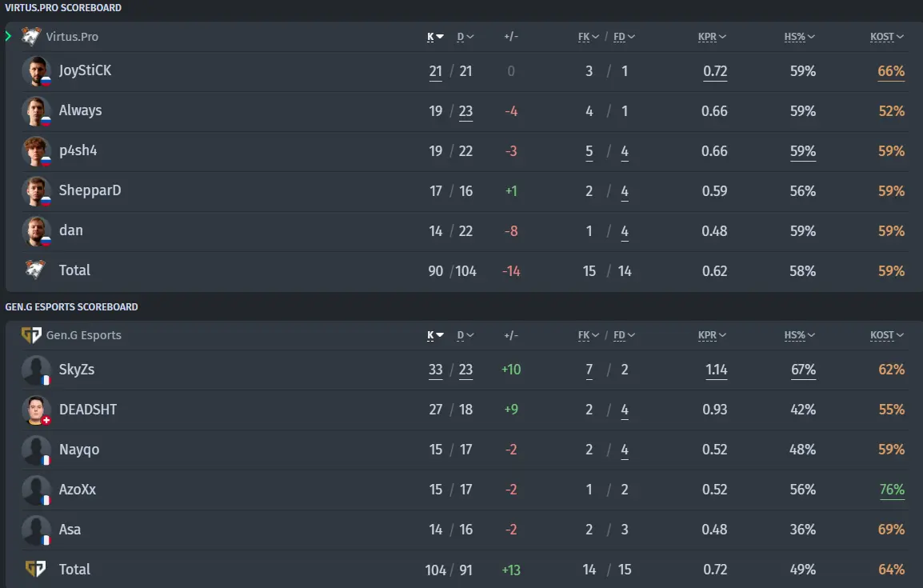
Task: Click AzoXx's 76% KOST value
Action: tap(892, 490)
